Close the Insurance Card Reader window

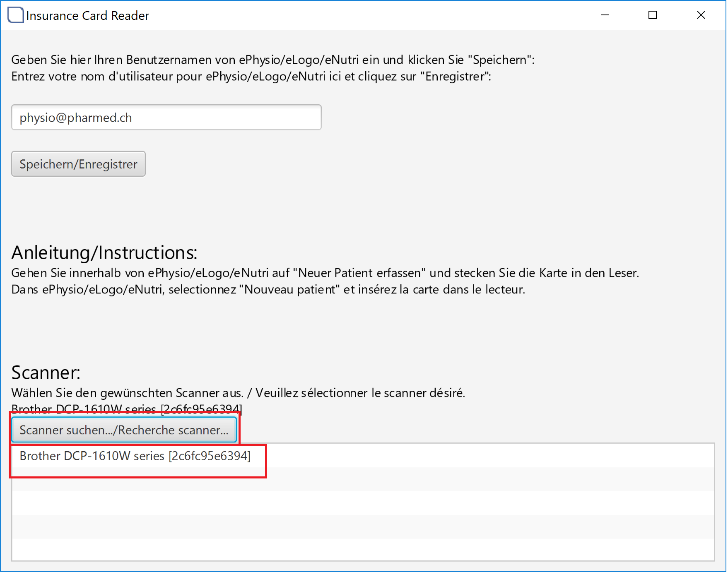click(701, 15)
